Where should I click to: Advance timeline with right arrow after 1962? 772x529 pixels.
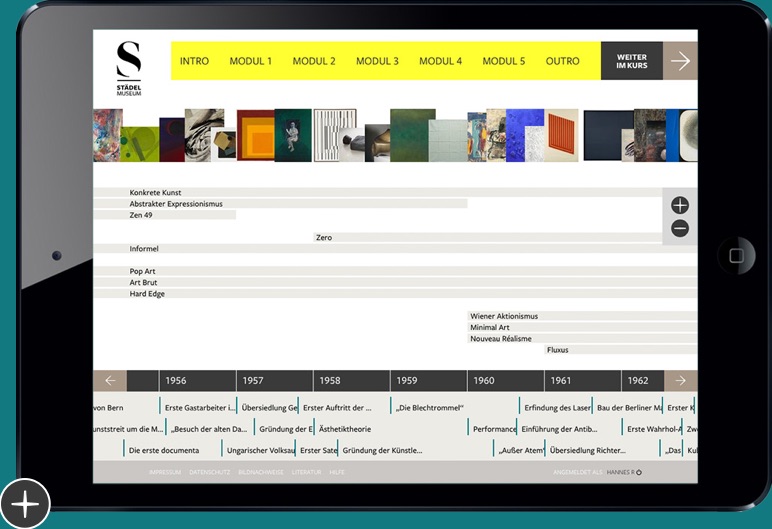[x=680, y=381]
